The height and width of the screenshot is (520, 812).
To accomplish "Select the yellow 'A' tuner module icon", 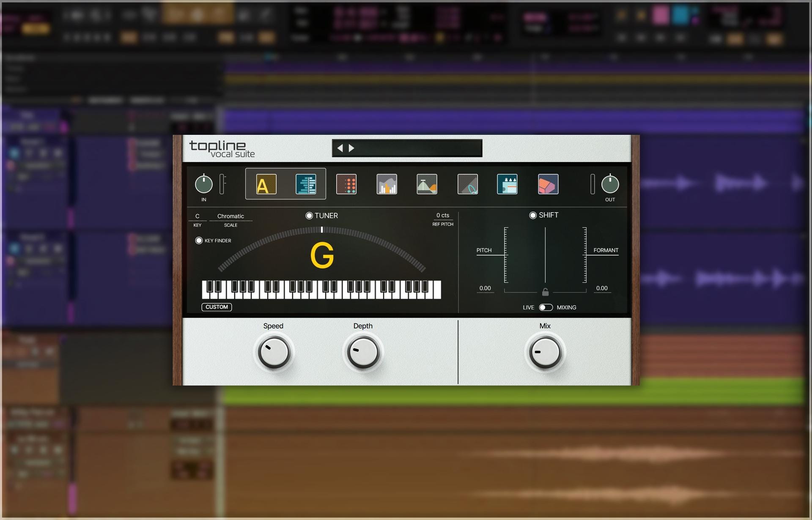I will 266,184.
